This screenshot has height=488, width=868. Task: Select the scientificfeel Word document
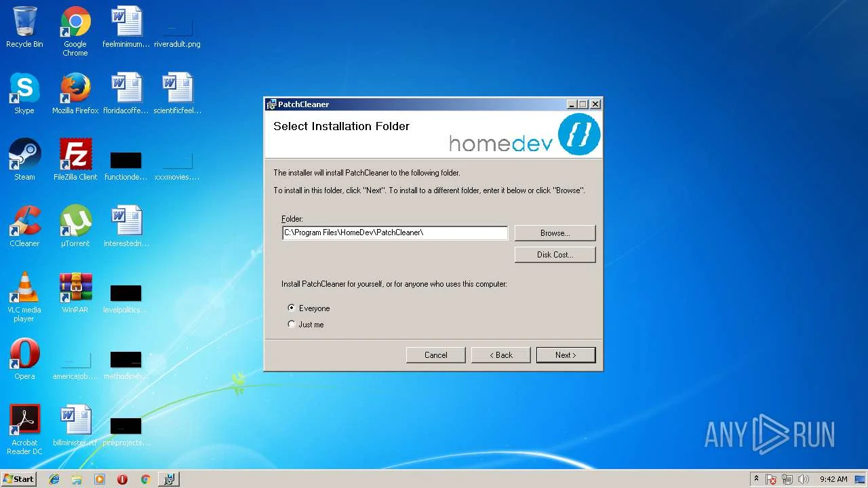177,94
